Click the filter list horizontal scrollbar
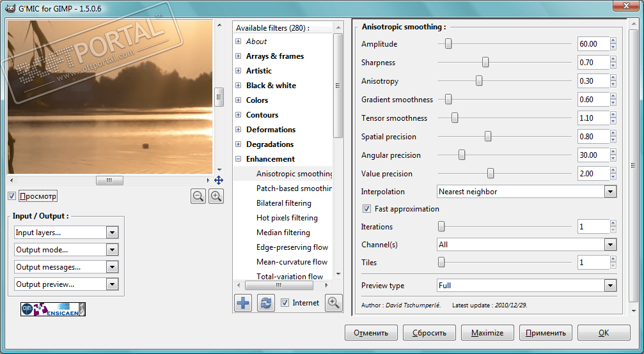 [x=279, y=285]
